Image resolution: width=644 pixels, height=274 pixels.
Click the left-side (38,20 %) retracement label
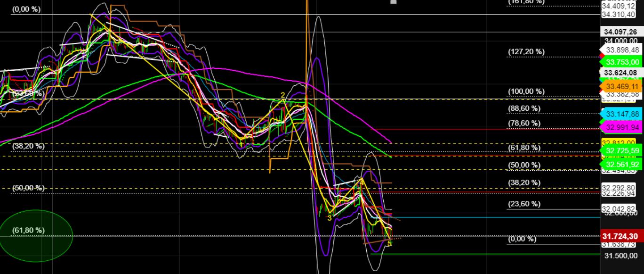click(28, 146)
